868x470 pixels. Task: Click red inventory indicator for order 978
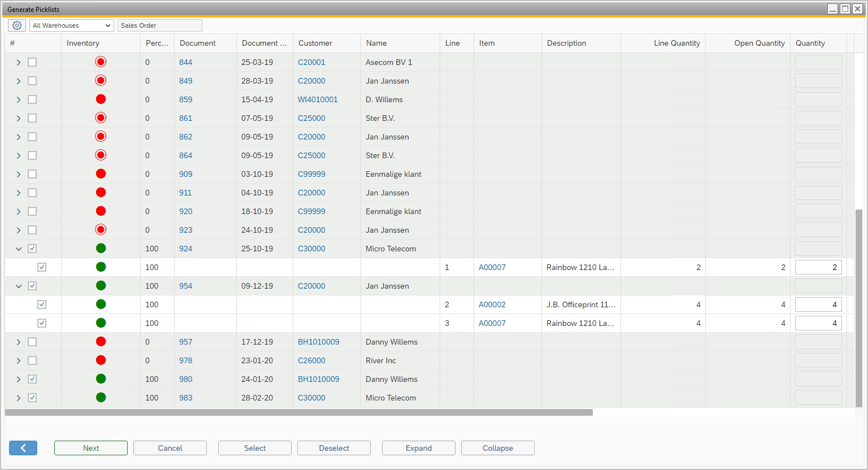[101, 360]
